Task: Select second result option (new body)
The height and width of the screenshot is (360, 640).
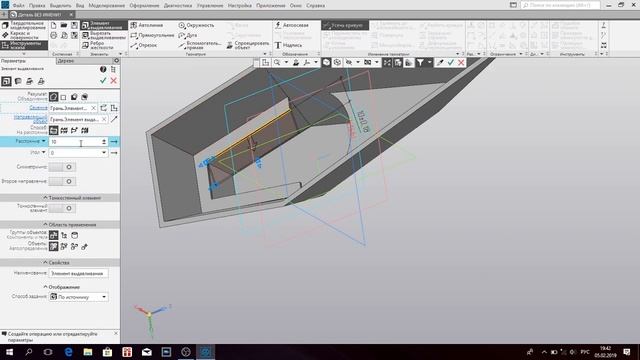Action: click(x=64, y=97)
